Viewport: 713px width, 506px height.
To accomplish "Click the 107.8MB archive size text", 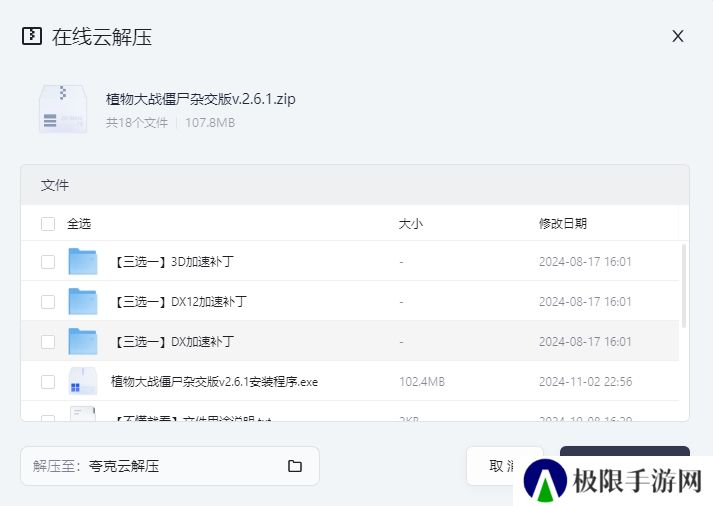I will pyautogui.click(x=210, y=123).
